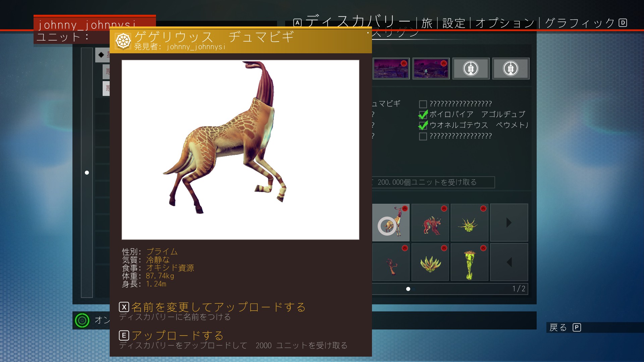The width and height of the screenshot is (644, 362).
Task: Click the アップロードする button
Action: click(x=177, y=335)
